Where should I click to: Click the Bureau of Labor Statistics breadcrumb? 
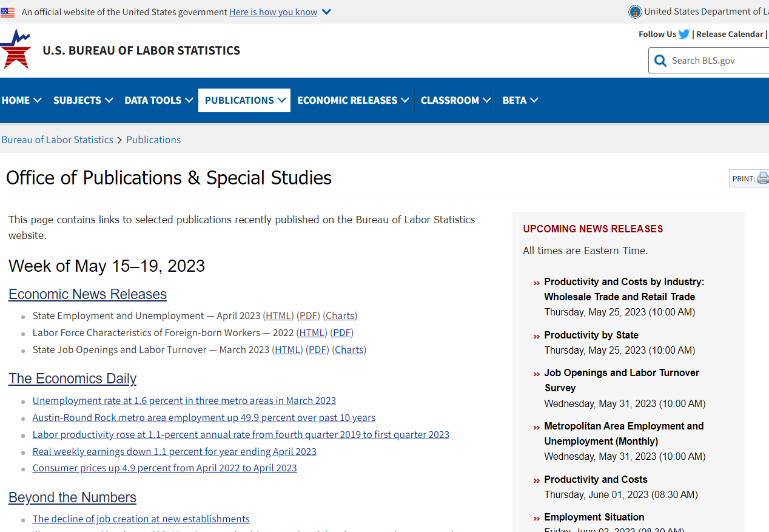click(x=57, y=140)
